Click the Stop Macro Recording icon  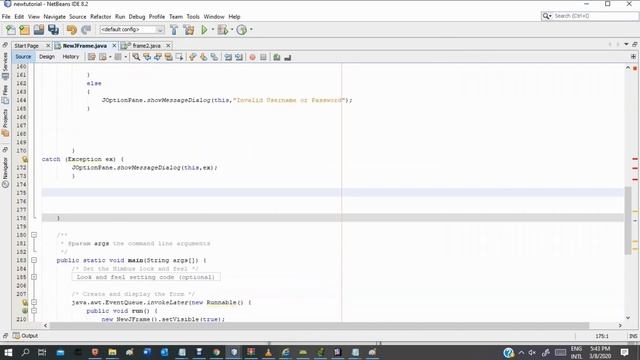(263, 57)
